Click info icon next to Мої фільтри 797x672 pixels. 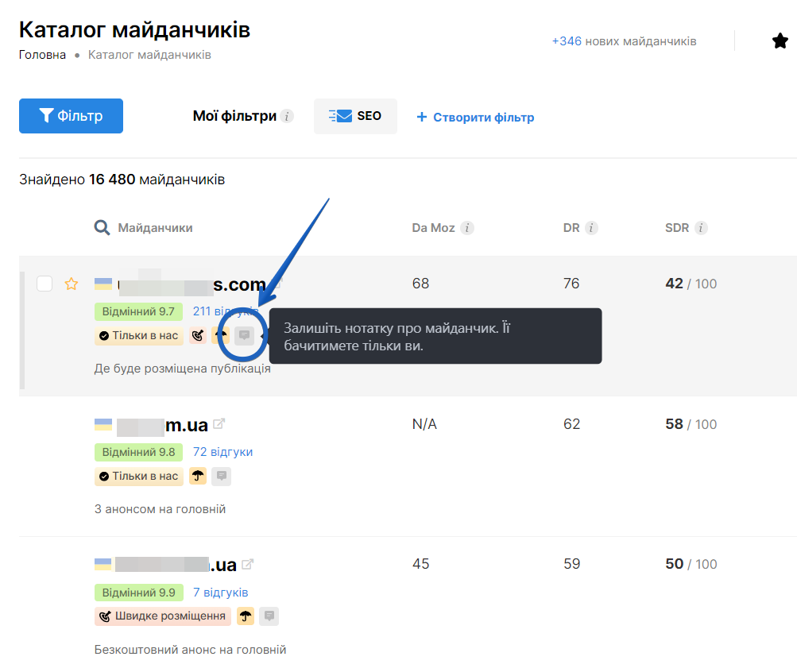click(x=288, y=117)
